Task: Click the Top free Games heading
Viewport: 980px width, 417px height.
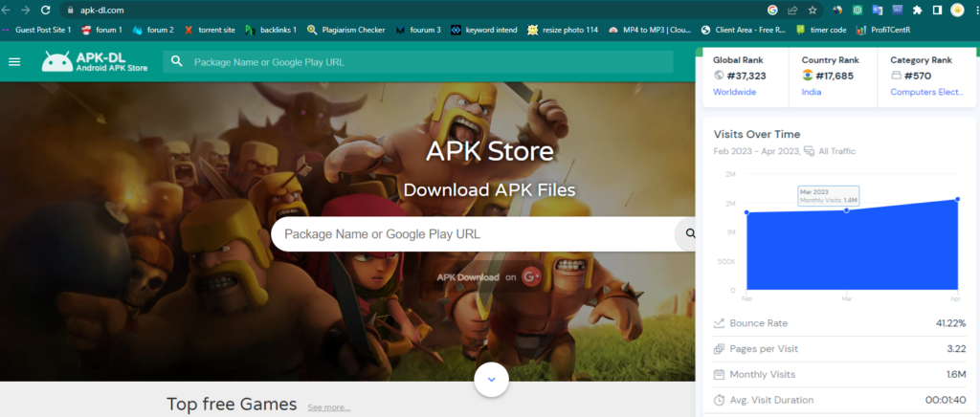Action: pos(232,405)
